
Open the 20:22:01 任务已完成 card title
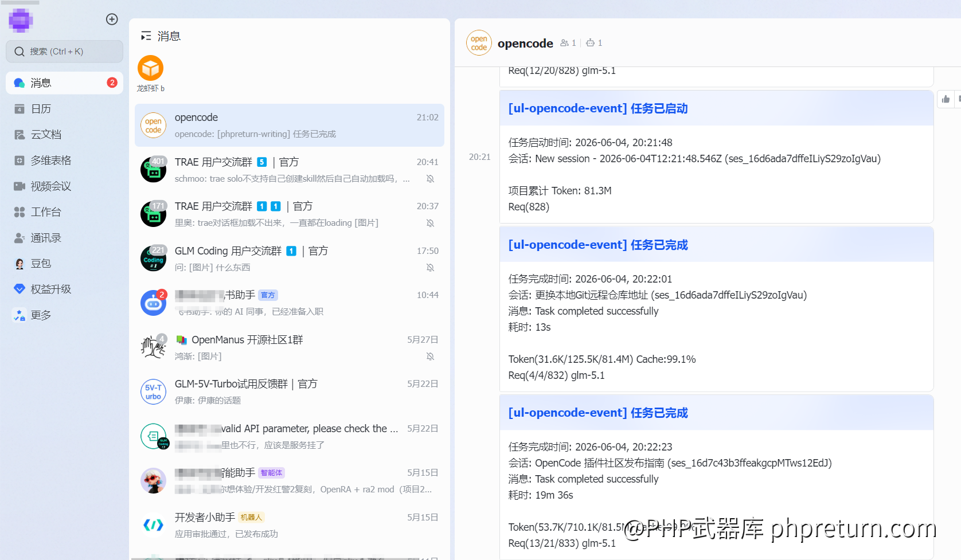point(598,245)
